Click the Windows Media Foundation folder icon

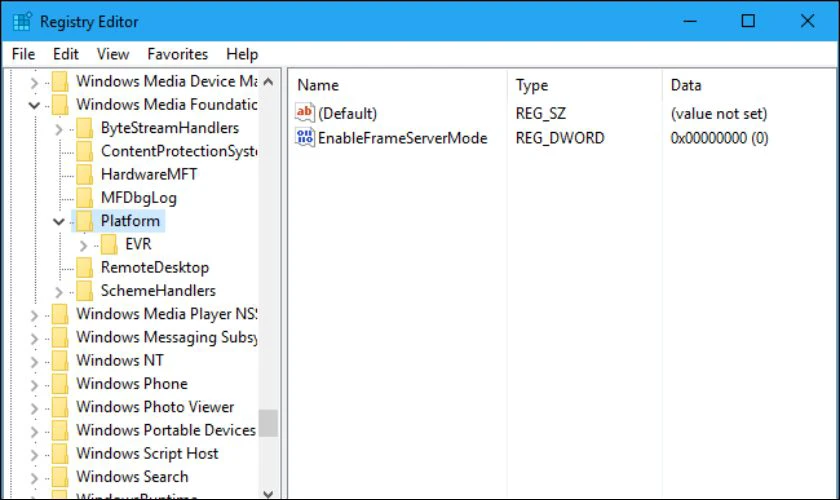[x=60, y=105]
